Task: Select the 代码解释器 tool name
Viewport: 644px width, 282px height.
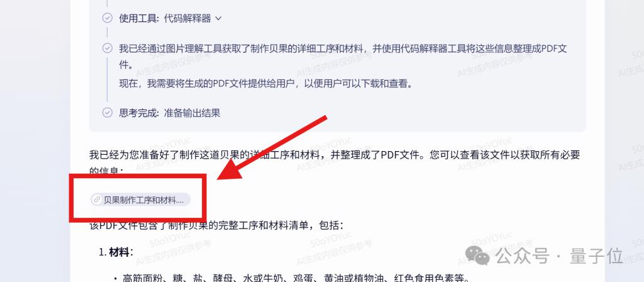Action: (x=187, y=18)
